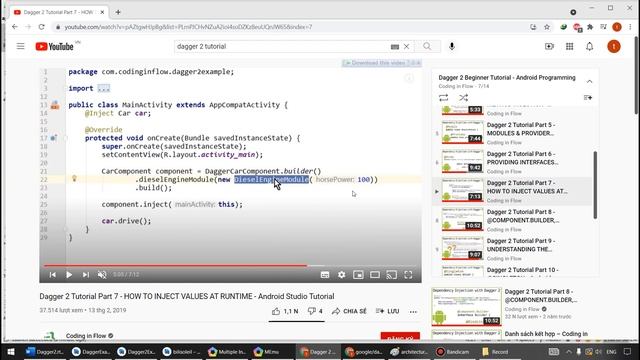Unmute the video audio
Viewport: 640px width, 360px height.
pyautogui.click(x=102, y=275)
